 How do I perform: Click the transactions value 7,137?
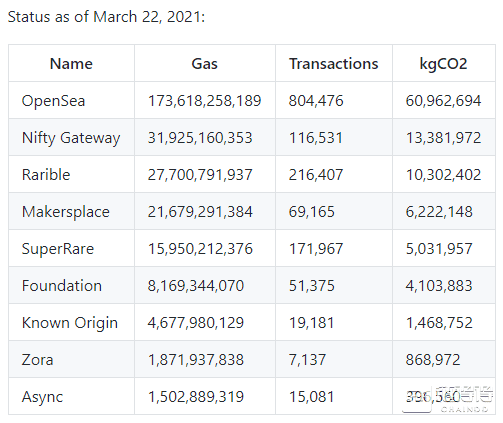(x=307, y=360)
